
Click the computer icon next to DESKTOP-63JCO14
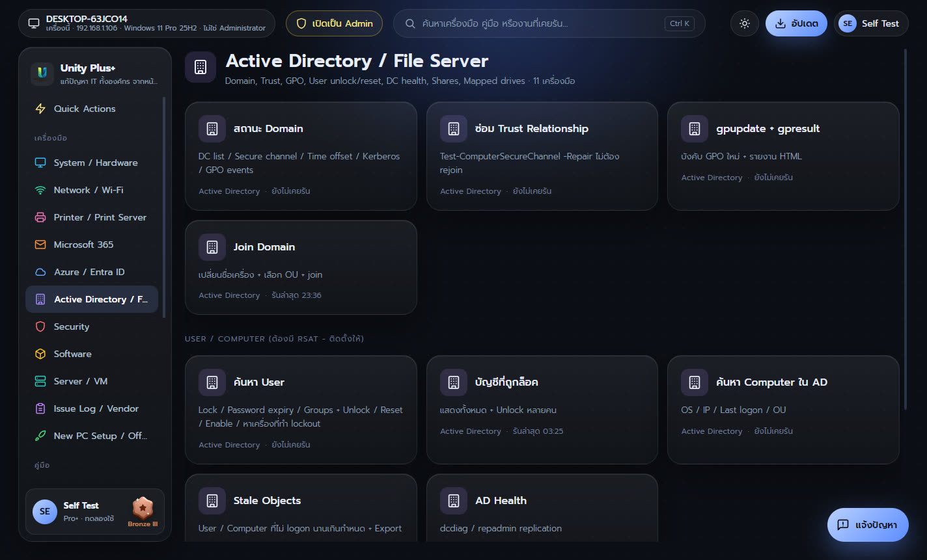click(x=34, y=23)
